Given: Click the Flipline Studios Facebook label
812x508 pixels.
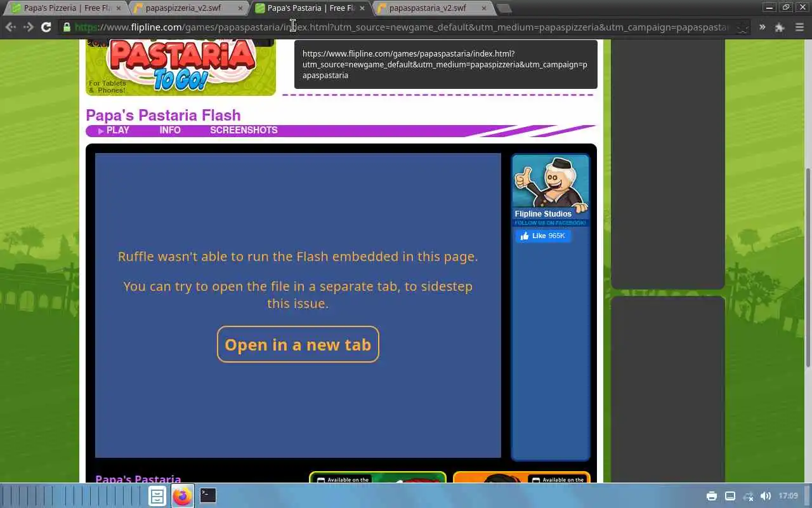Looking at the screenshot, I should tap(543, 214).
